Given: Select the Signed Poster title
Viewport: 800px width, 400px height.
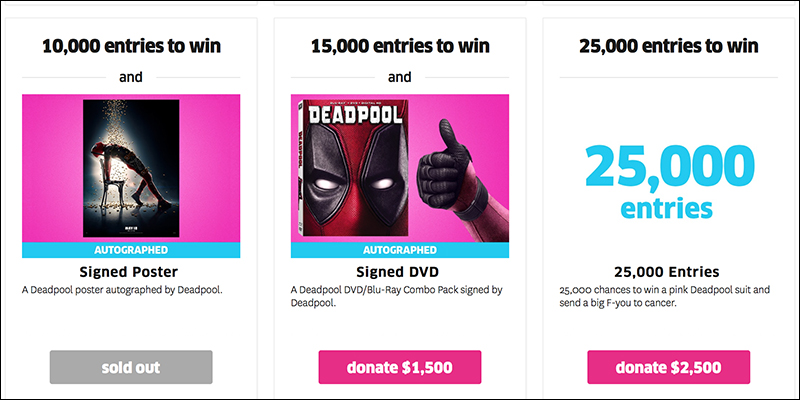Looking at the screenshot, I should (131, 271).
